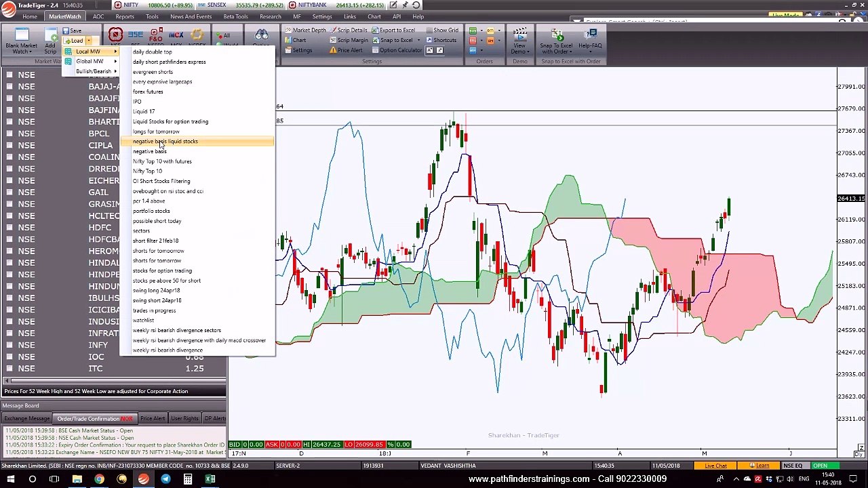
Task: Click the Live Chat button
Action: point(715,466)
